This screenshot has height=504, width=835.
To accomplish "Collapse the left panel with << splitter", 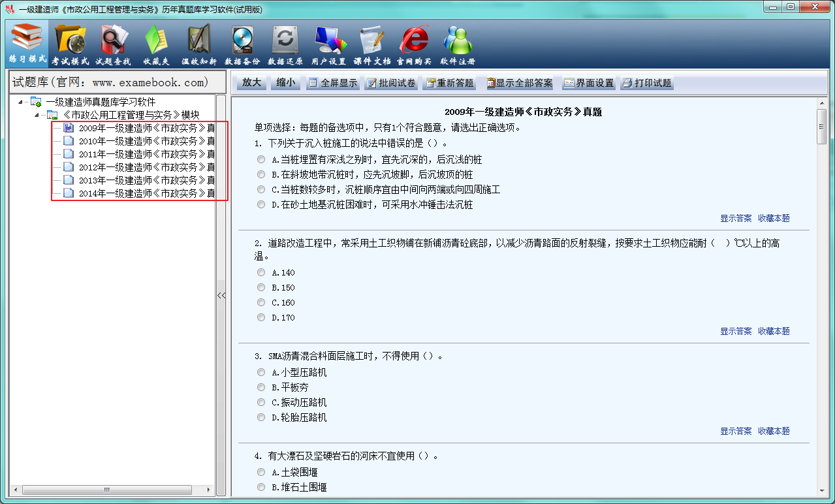I will click(221, 296).
